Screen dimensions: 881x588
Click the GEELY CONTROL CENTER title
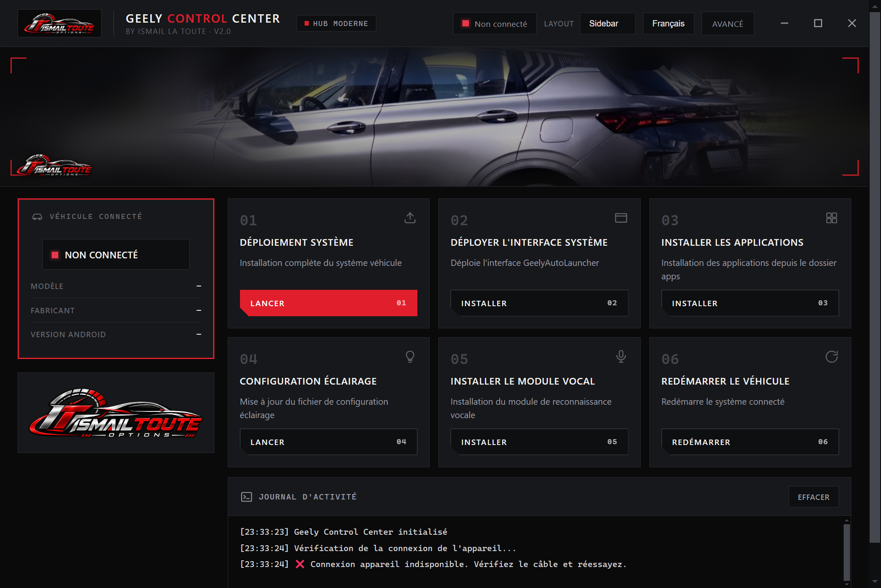[203, 18]
